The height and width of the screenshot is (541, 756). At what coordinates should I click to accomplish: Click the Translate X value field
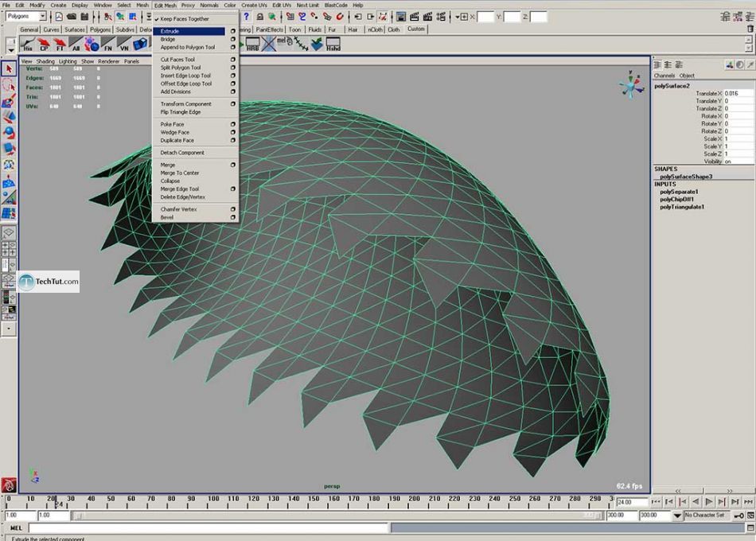click(738, 93)
